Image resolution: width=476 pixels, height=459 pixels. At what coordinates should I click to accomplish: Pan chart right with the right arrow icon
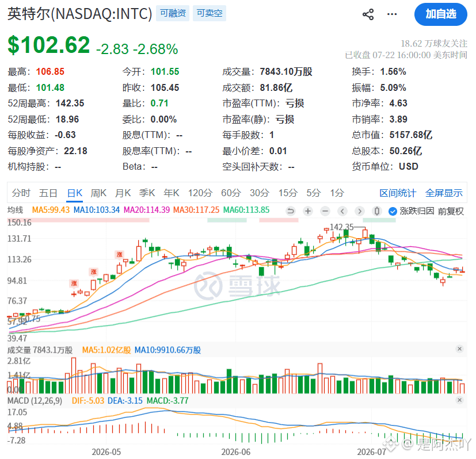(x=360, y=211)
